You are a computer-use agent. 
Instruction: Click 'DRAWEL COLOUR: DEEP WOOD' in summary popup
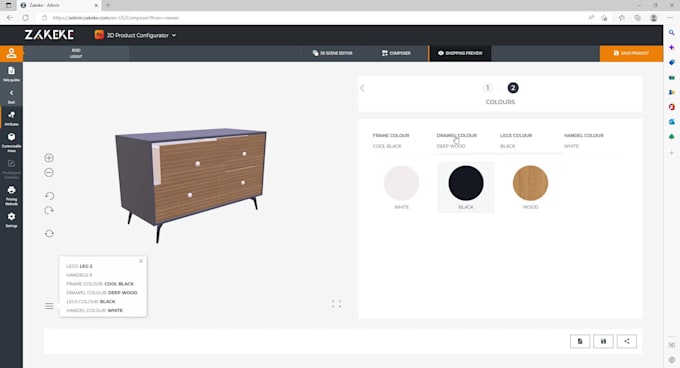click(101, 293)
